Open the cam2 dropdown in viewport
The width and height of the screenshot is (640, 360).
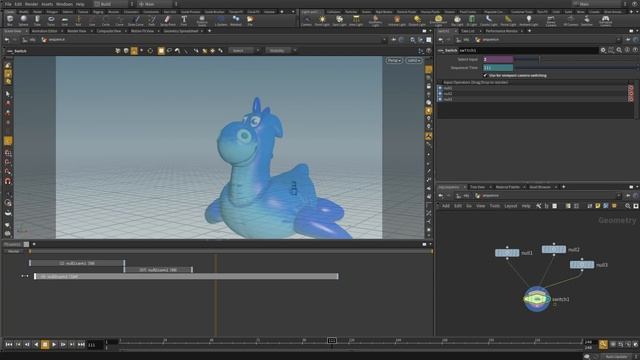[x=413, y=60]
